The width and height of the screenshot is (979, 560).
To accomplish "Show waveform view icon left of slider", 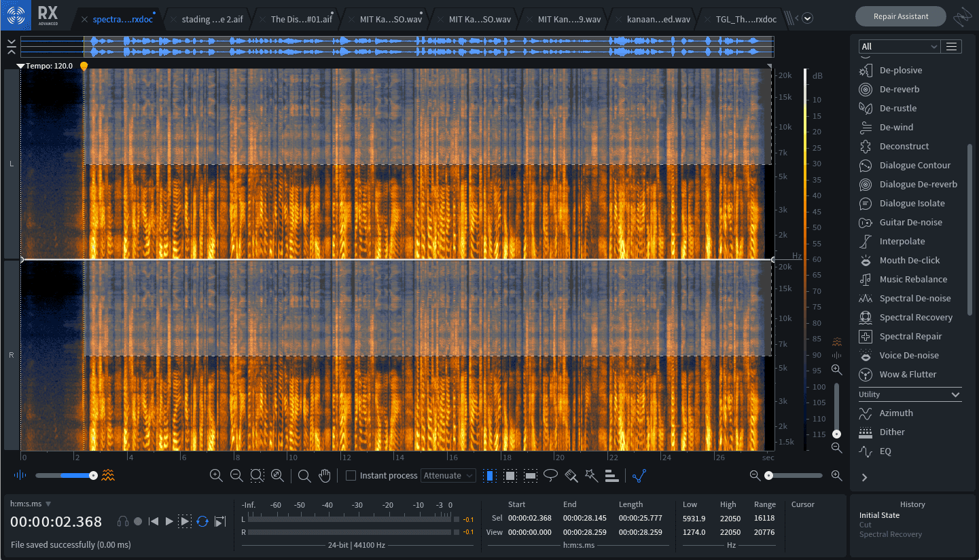I will pyautogui.click(x=20, y=475).
